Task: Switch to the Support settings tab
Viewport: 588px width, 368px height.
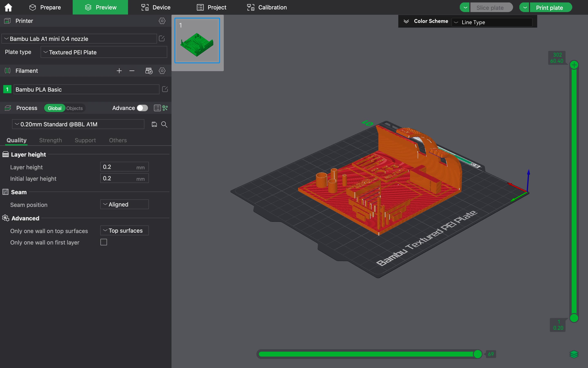Action: (85, 140)
